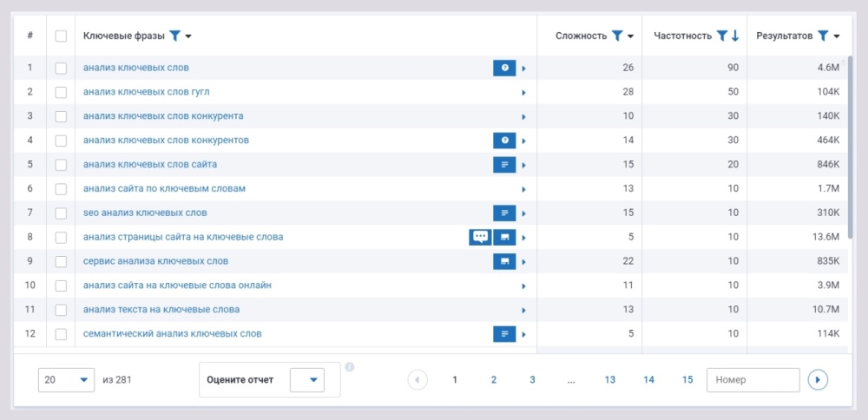Click the snippet icon for сервис анализа ключевых слов
This screenshot has height=420, width=868.
(504, 261)
